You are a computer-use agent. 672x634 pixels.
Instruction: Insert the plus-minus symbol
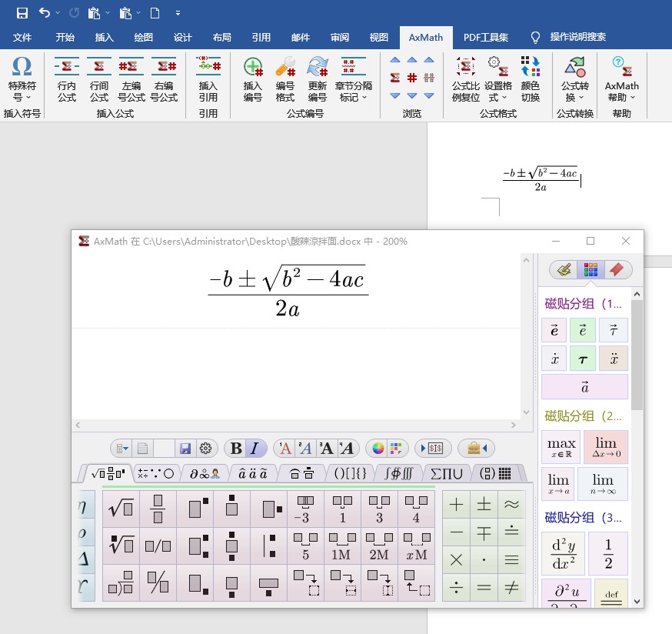(484, 505)
